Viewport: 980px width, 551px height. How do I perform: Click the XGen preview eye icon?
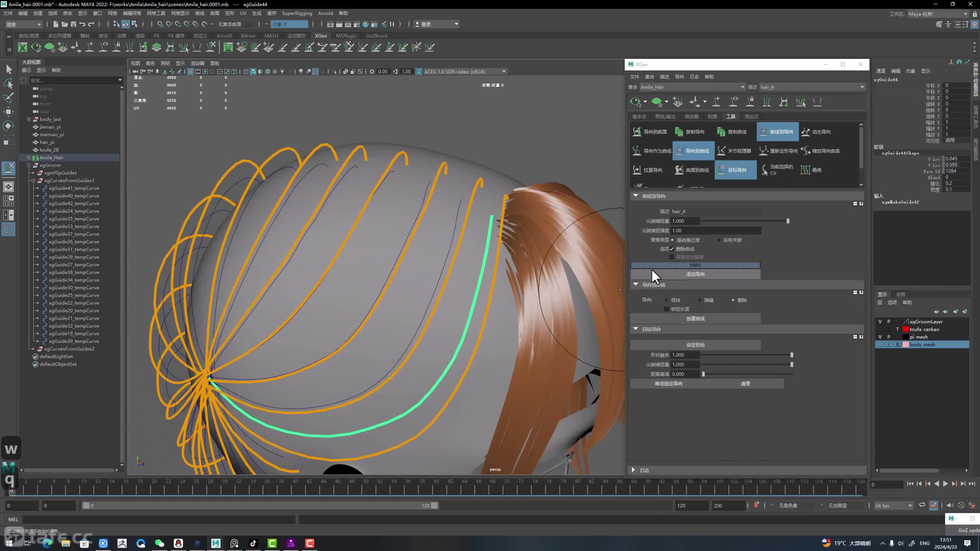(635, 102)
